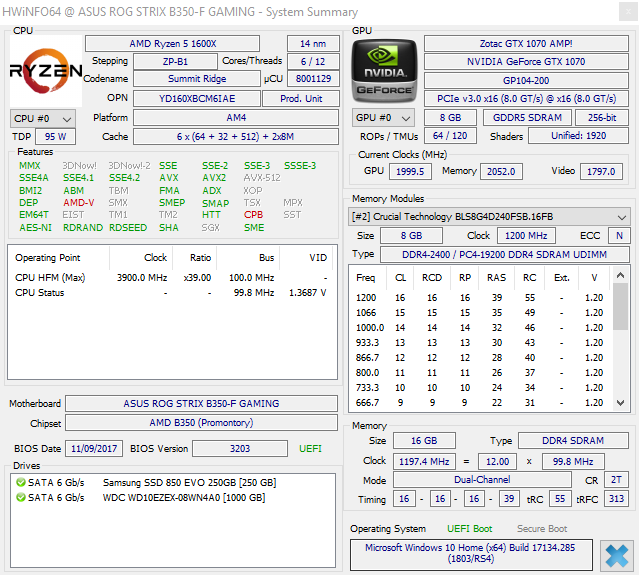
Task: Click the video clock 1797.0 field
Action: tap(601, 172)
